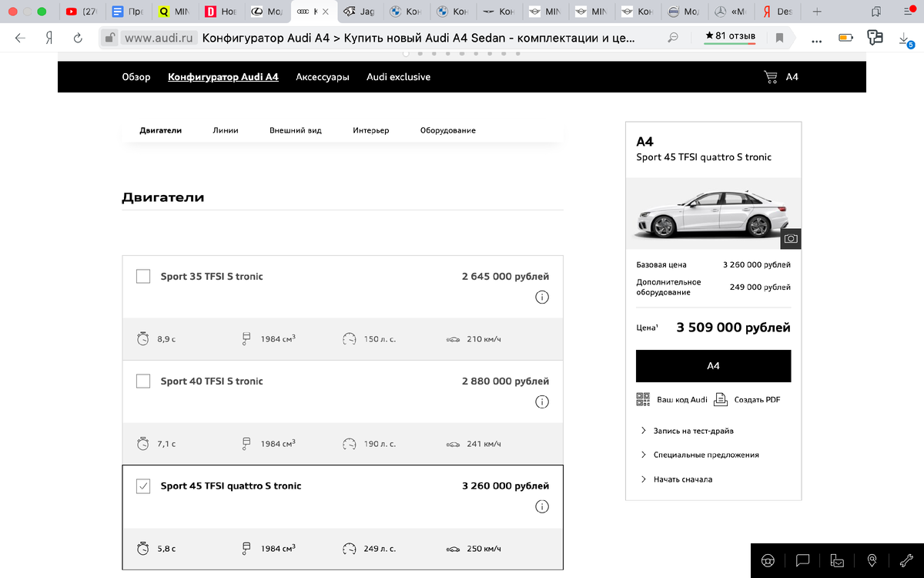Click the 2 645 000 рублей price
Image resolution: width=924 pixels, height=578 pixels.
click(x=505, y=276)
